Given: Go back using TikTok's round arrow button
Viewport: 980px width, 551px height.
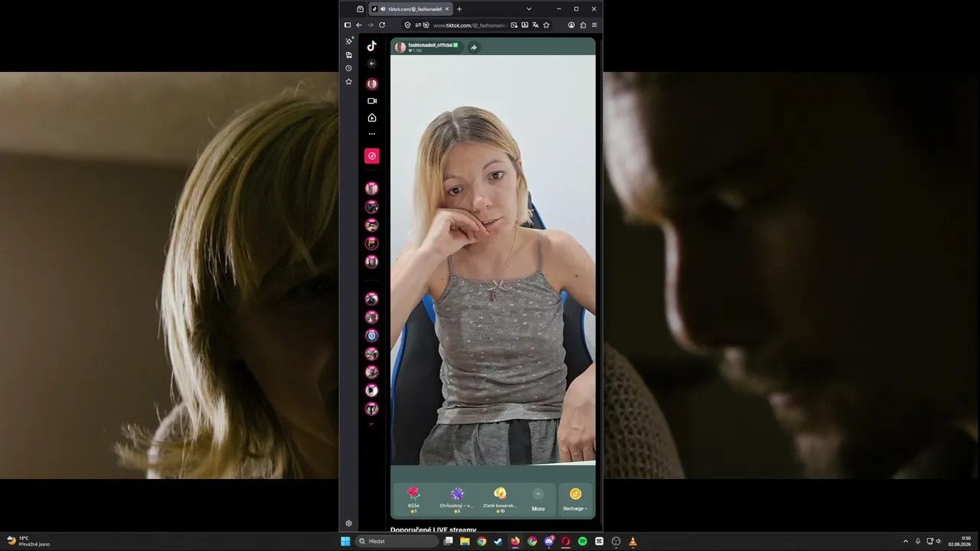Looking at the screenshot, I should [x=372, y=64].
